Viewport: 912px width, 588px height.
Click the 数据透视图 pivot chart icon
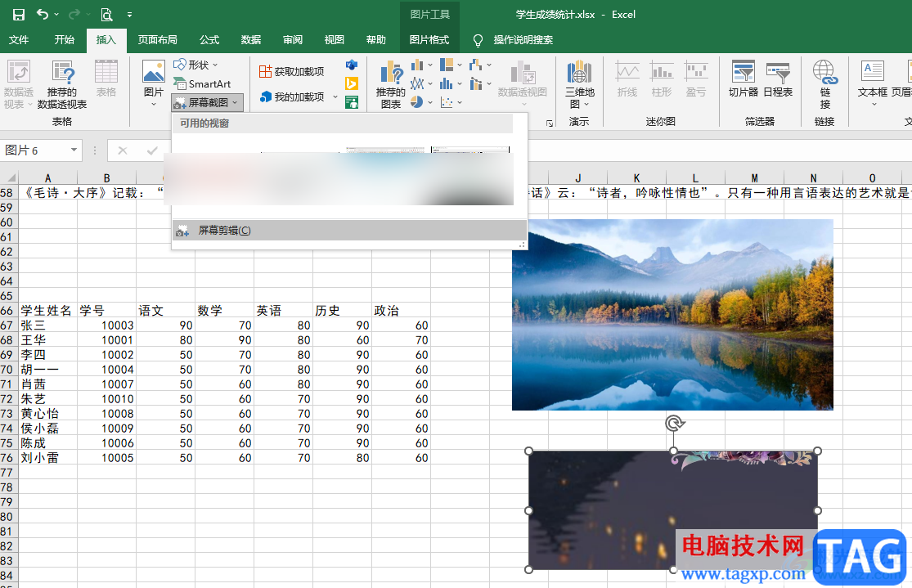pos(523,82)
